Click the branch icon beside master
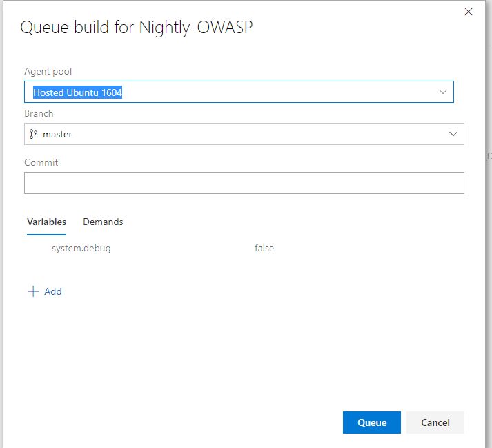The width and height of the screenshot is (492, 448). 33,134
